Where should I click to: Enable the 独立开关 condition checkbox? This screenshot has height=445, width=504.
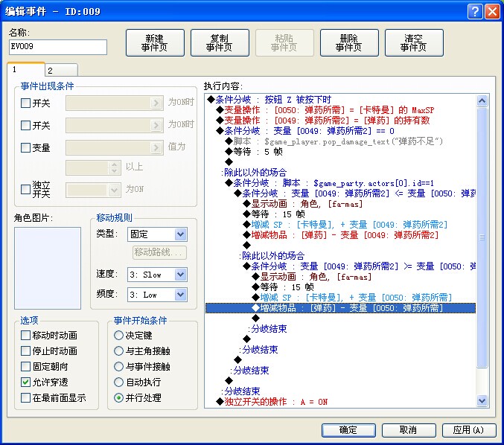click(x=25, y=189)
